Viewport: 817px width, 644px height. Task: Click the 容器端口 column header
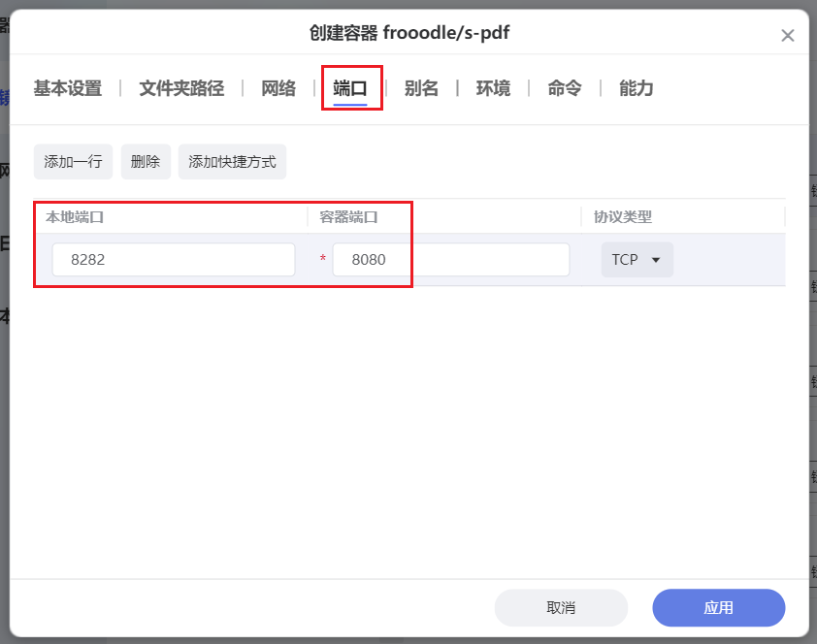coord(348,217)
